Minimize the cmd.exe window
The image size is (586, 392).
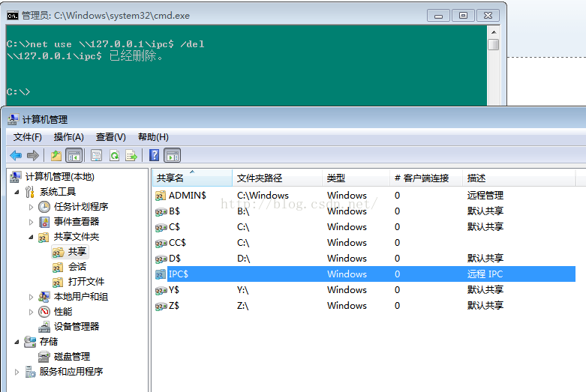[x=438, y=16]
